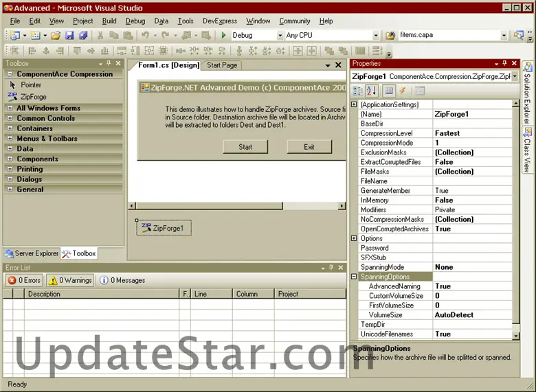The height and width of the screenshot is (392, 536).
Task: Open the DevExpress menu
Action: coord(220,21)
